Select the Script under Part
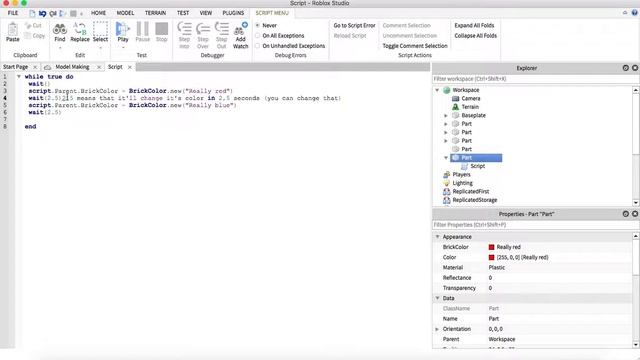Image resolution: width=640 pixels, height=360 pixels. click(478, 166)
